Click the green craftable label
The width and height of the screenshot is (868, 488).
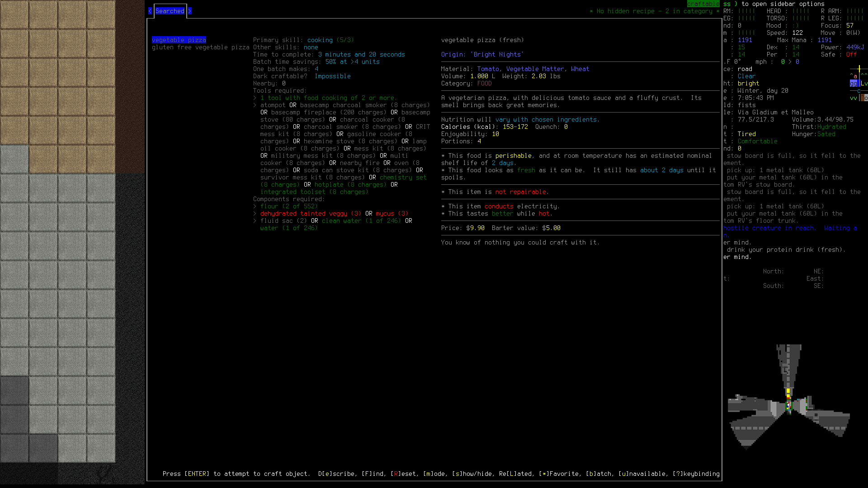[703, 4]
